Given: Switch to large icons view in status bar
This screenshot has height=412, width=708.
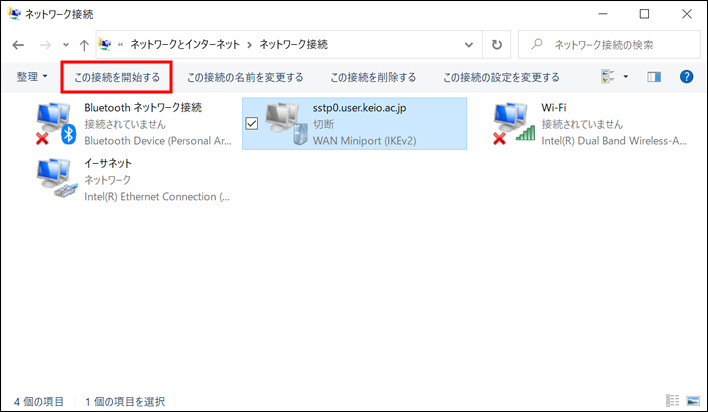Looking at the screenshot, I should pyautogui.click(x=692, y=401).
